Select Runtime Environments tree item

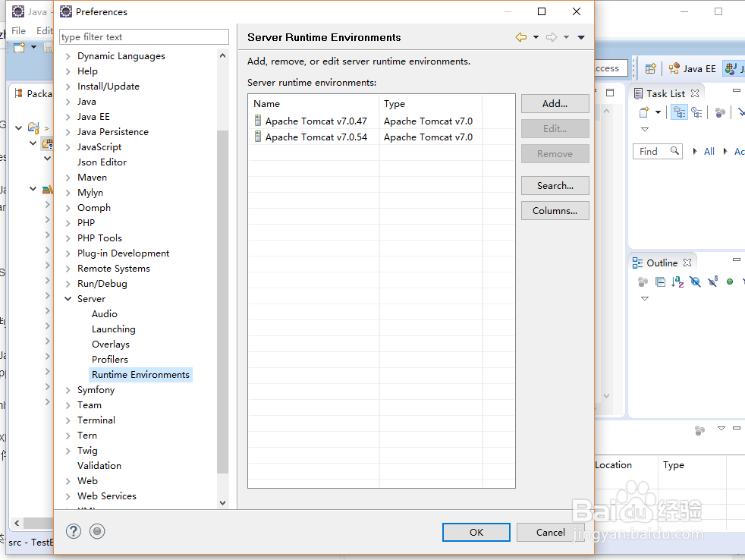pos(140,375)
